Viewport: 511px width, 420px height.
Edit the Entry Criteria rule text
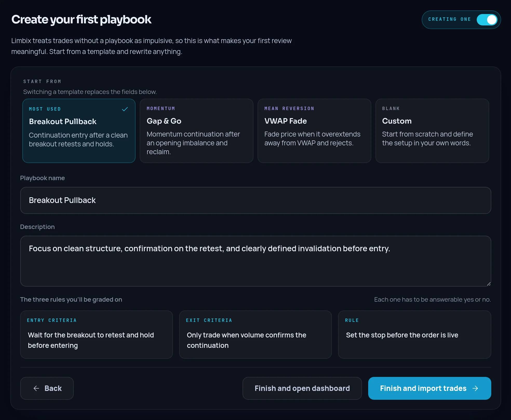[97, 340]
